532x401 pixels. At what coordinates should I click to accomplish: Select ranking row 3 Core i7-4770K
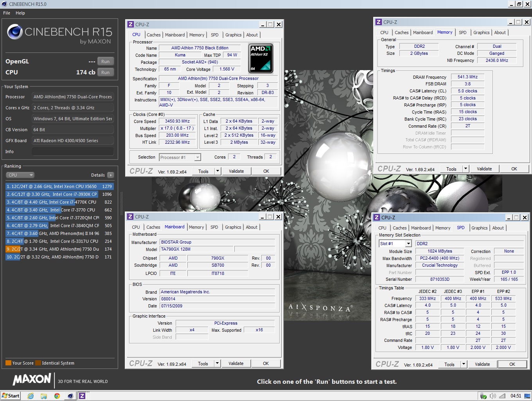click(59, 202)
